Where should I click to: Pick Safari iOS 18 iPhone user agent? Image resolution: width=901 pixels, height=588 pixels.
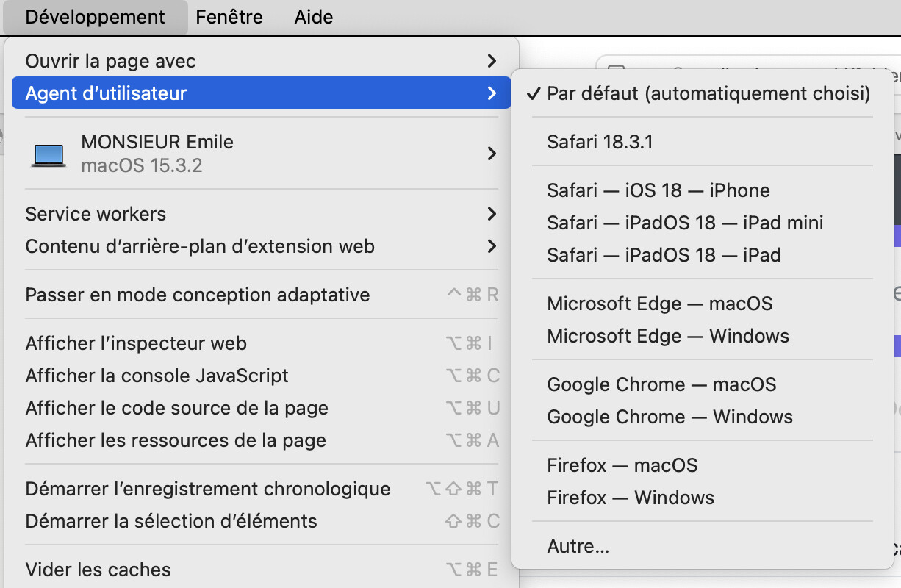(702, 190)
